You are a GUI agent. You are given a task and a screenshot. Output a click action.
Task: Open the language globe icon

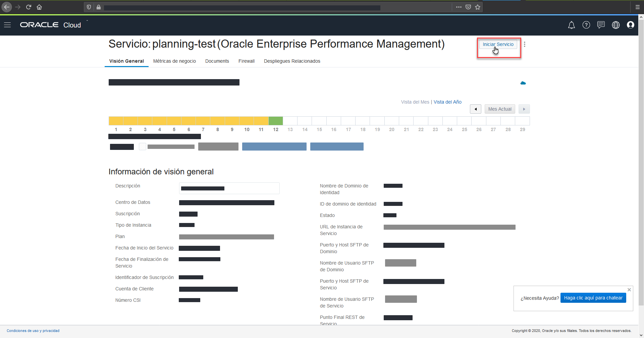pyautogui.click(x=616, y=25)
